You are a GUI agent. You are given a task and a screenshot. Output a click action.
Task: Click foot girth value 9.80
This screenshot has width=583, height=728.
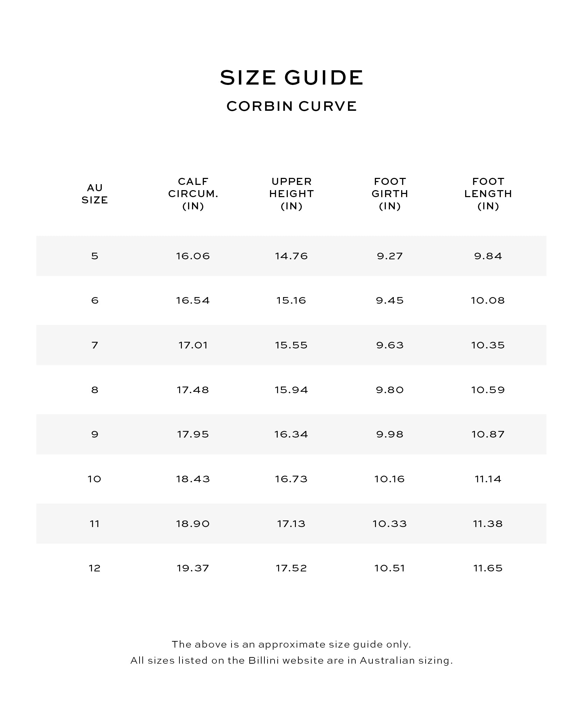390,390
